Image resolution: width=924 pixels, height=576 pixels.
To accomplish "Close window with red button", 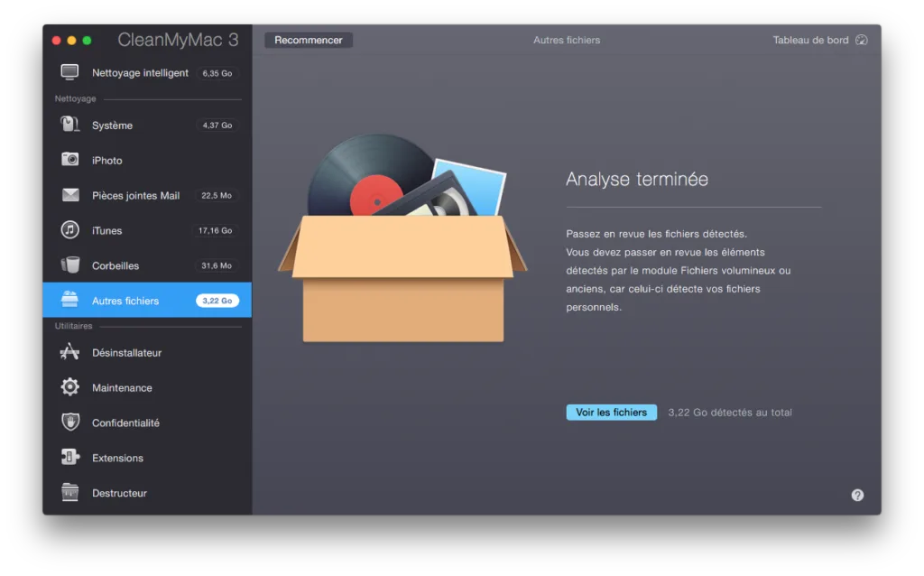I will 57,40.
